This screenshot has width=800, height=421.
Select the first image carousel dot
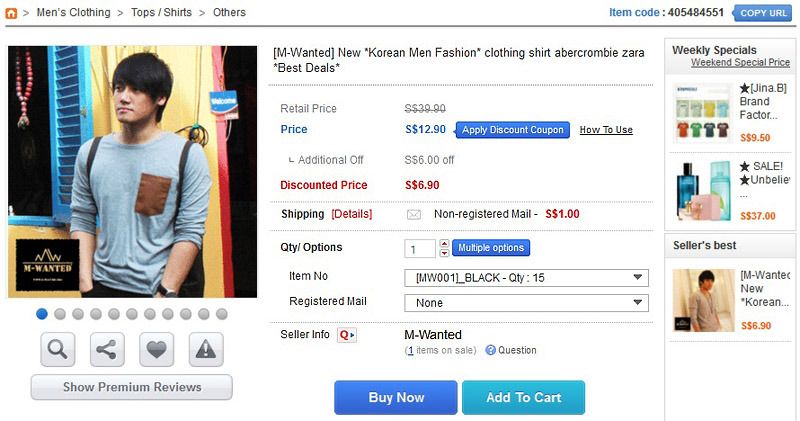[x=42, y=314]
